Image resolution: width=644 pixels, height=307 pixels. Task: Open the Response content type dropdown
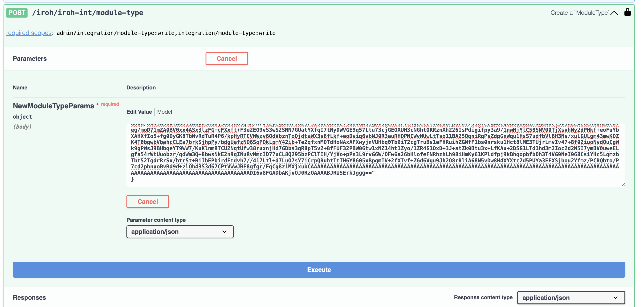571,298
